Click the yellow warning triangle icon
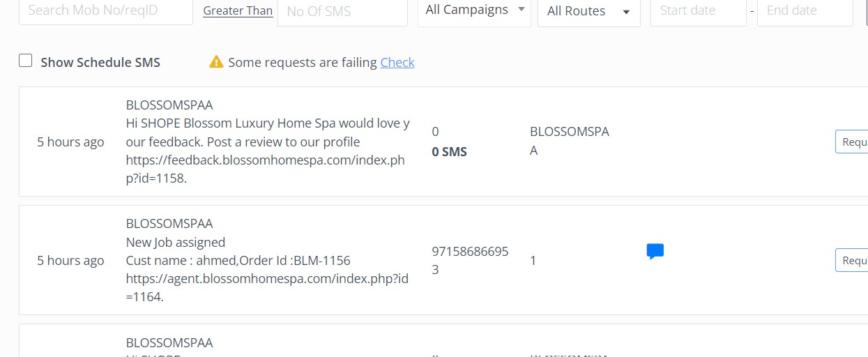Screen dimensions: 868x357 click(216, 62)
